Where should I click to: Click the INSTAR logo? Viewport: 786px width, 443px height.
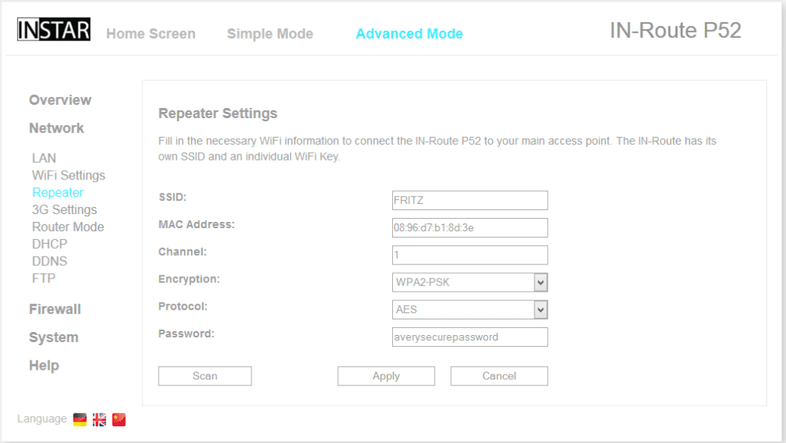click(x=54, y=31)
